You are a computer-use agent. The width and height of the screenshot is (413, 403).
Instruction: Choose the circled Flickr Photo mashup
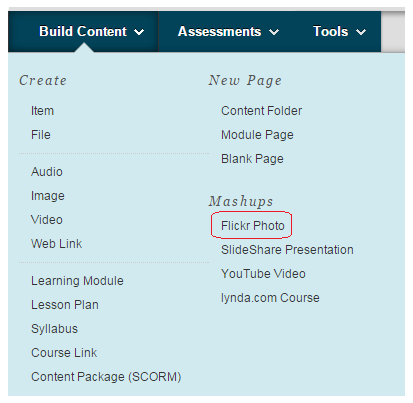(x=253, y=226)
